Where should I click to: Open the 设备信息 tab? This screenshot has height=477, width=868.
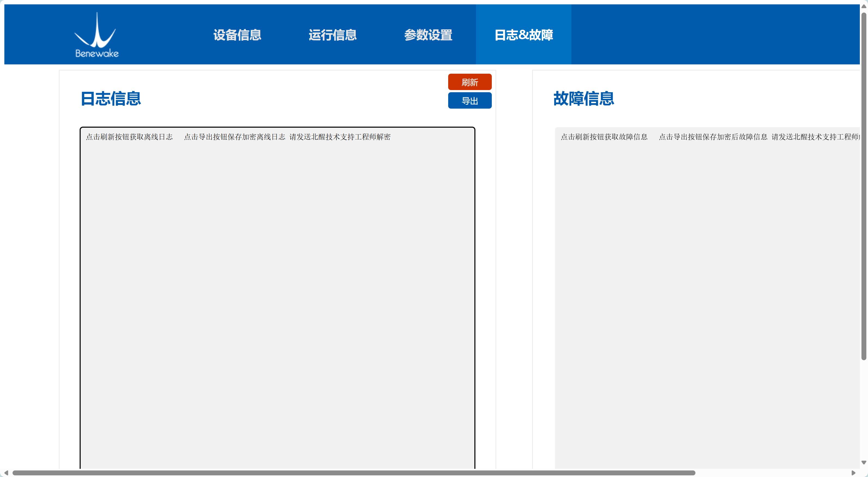click(x=237, y=35)
